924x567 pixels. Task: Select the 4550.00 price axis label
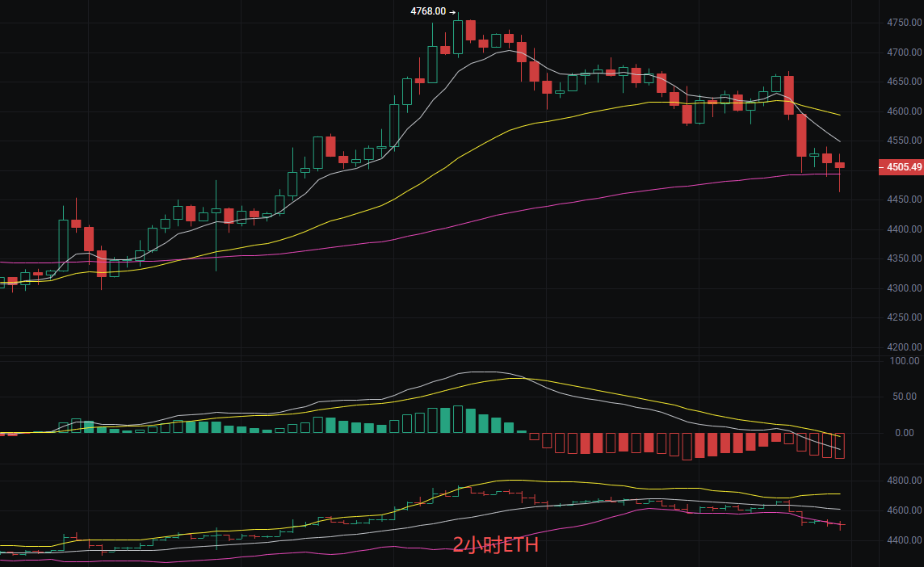coord(905,141)
